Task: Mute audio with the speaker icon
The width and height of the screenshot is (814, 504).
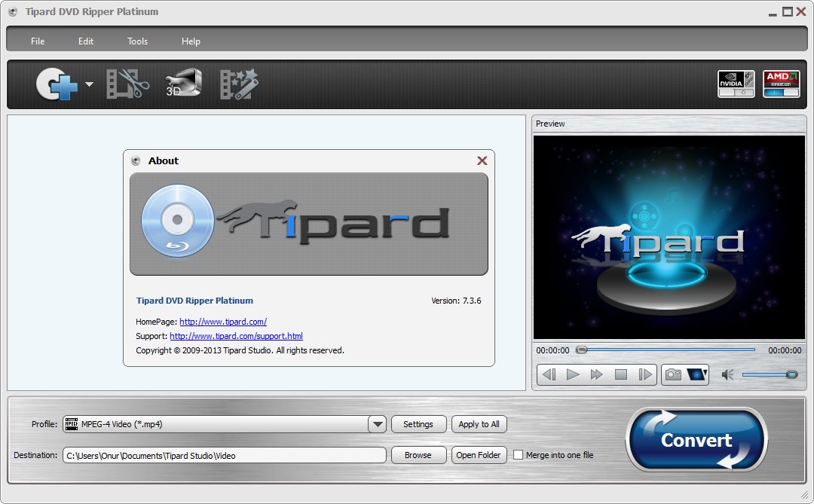Action: tap(727, 374)
